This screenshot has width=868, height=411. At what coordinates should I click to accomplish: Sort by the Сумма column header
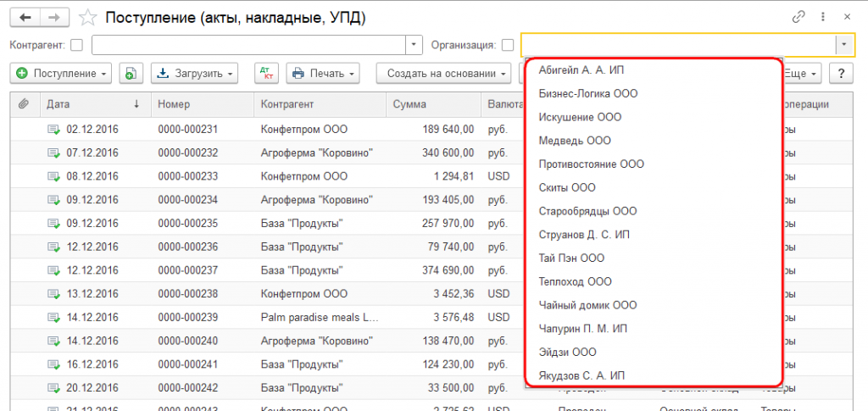click(x=433, y=104)
